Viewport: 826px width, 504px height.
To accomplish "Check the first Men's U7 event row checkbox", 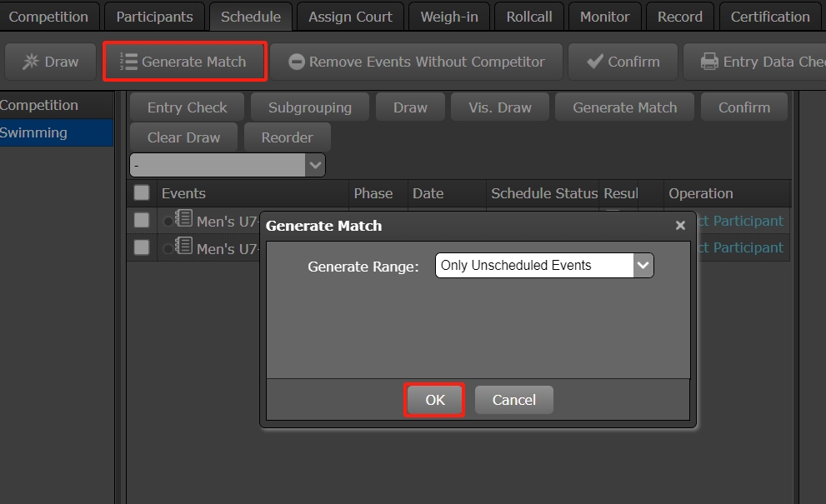I will (x=142, y=220).
